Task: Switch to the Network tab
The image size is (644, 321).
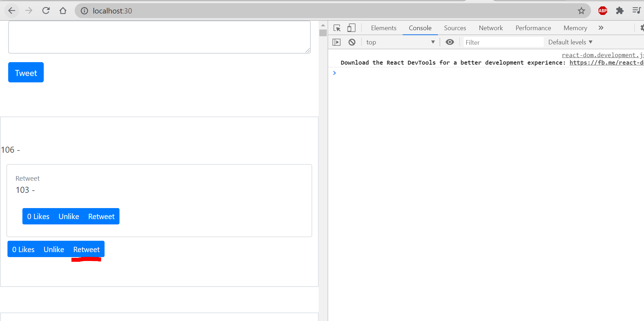Action: pyautogui.click(x=491, y=28)
